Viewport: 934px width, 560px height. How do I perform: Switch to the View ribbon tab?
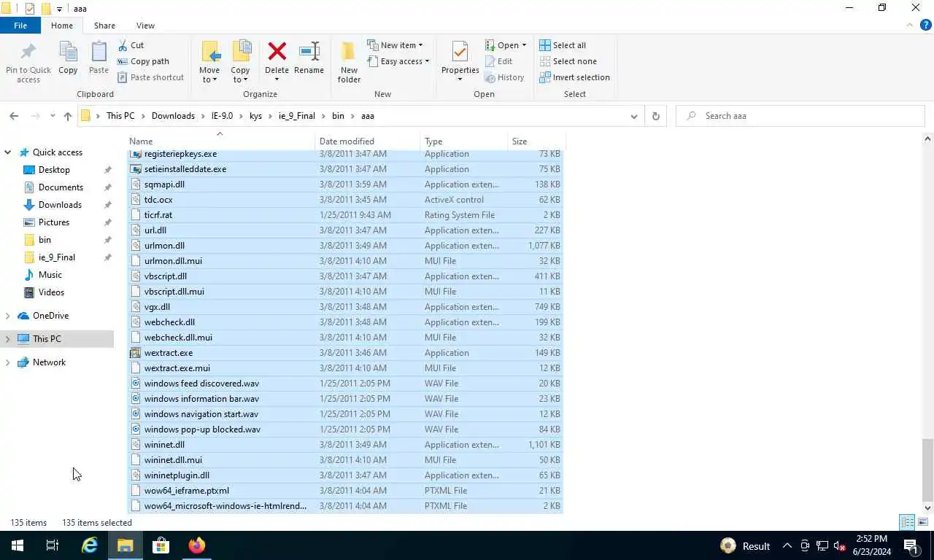click(145, 26)
